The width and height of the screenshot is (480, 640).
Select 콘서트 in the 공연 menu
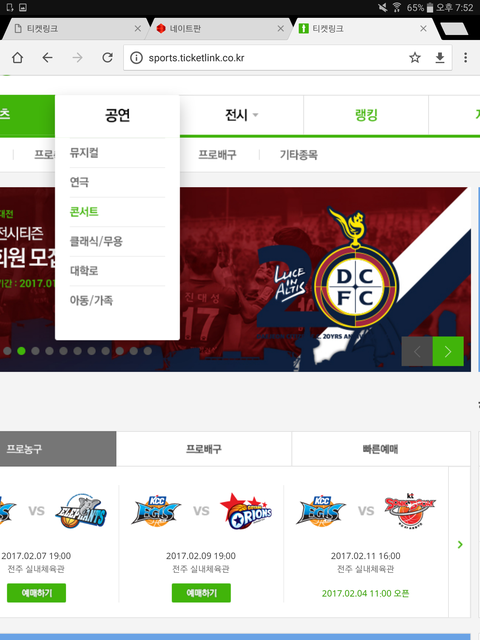(84, 212)
